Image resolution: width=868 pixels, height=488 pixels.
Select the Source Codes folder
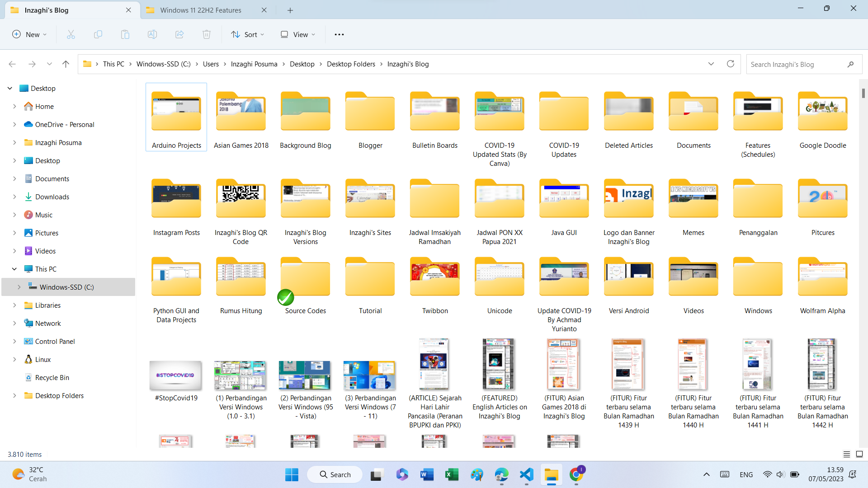coord(306,286)
